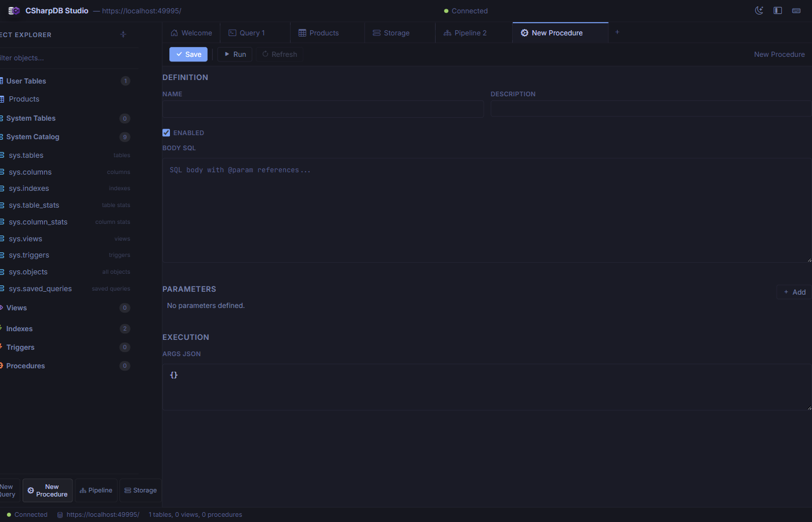This screenshot has height=522, width=812.
Task: Click the CSharpDB Studio logo icon
Action: point(13,10)
